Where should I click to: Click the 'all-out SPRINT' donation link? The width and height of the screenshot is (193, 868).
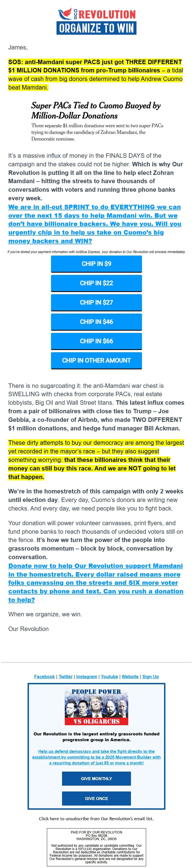95,224
